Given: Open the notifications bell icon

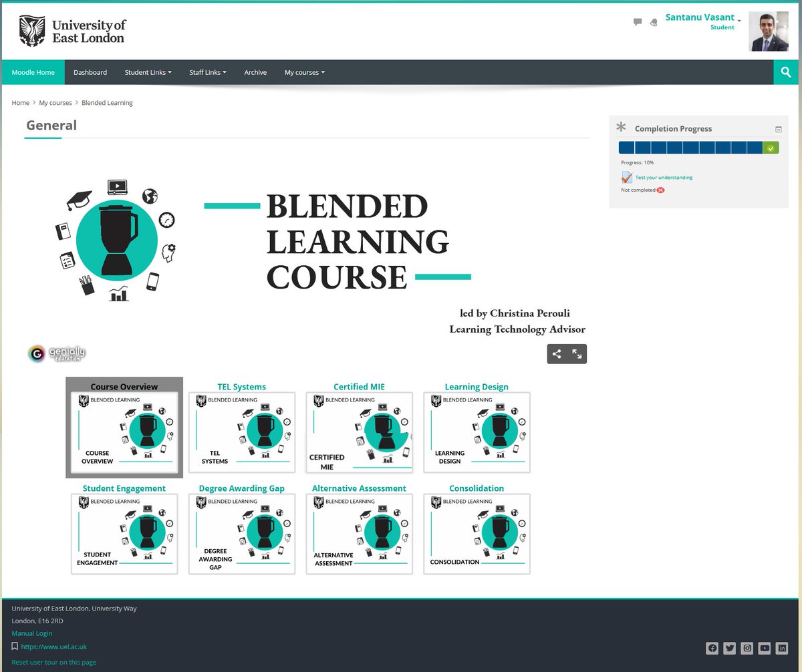Looking at the screenshot, I should 653,22.
